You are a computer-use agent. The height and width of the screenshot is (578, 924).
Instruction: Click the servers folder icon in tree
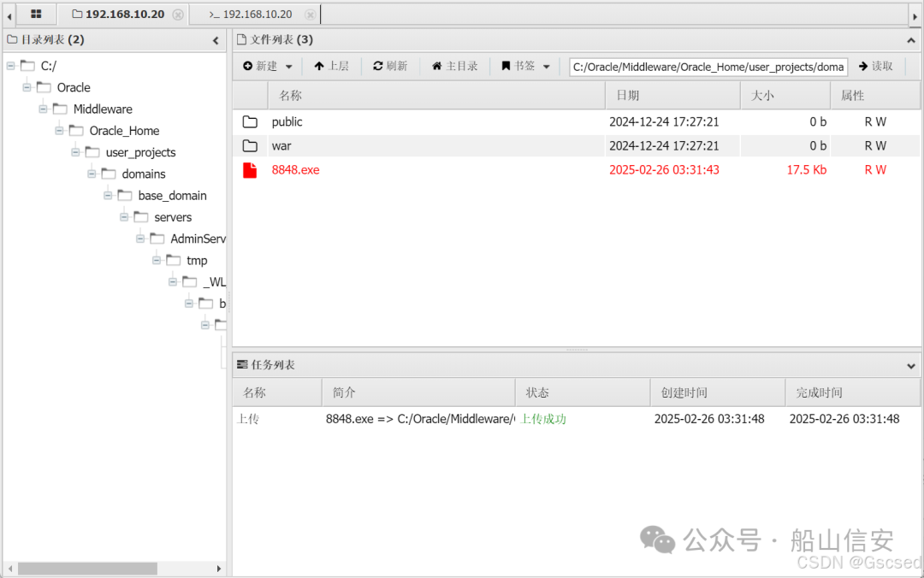(141, 217)
